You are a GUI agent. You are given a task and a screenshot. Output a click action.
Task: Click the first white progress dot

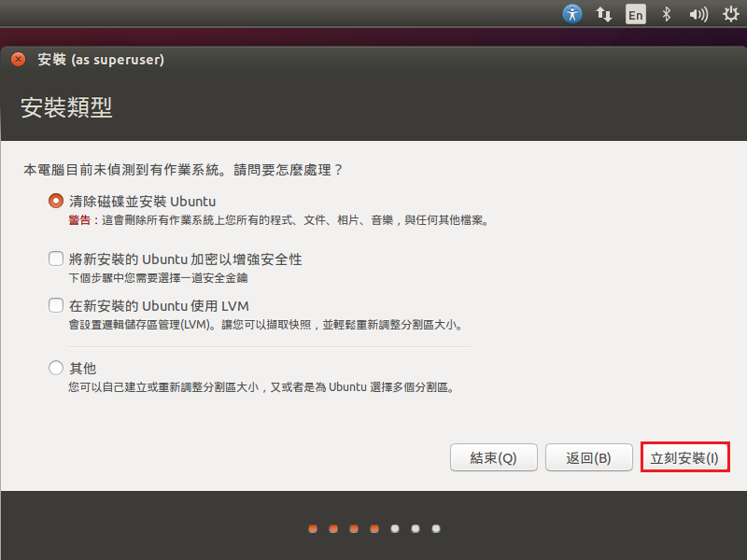point(395,529)
